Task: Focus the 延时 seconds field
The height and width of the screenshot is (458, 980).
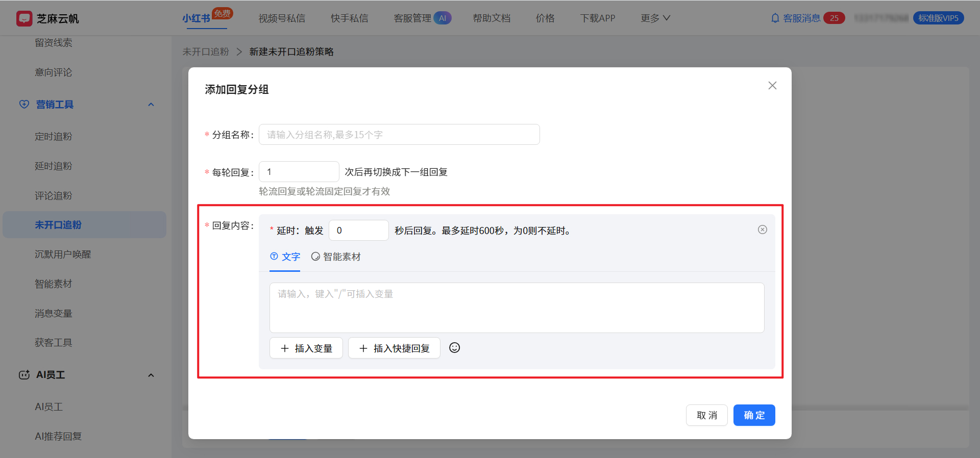Action: pos(359,231)
